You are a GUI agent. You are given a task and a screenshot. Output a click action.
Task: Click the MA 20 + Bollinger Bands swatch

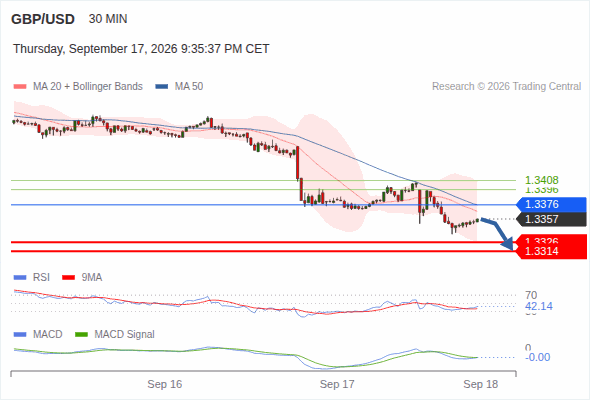[20, 87]
